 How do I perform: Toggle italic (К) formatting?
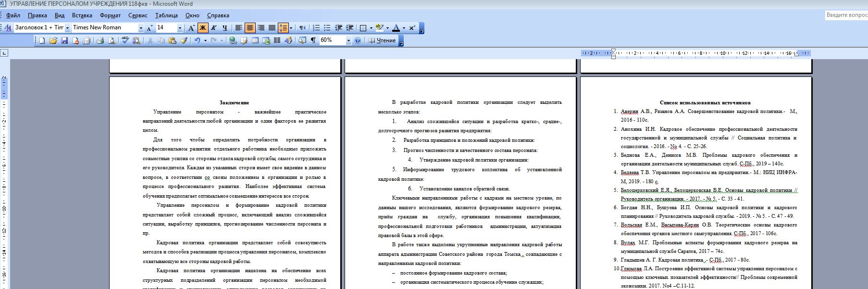[x=213, y=28]
